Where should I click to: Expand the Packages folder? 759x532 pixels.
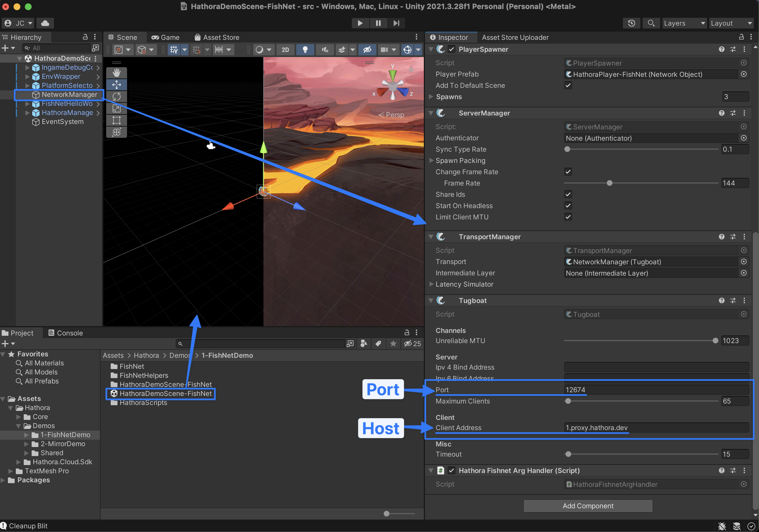pos(3,480)
